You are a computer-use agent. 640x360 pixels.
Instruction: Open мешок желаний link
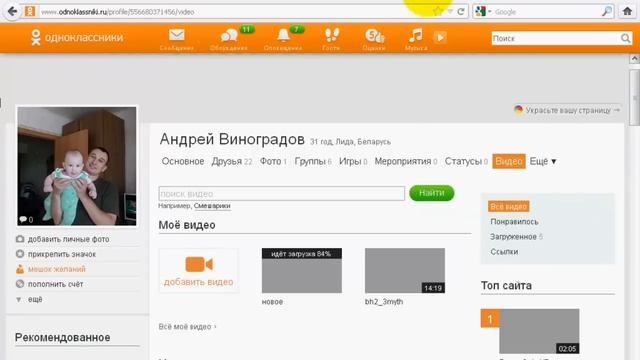57,269
